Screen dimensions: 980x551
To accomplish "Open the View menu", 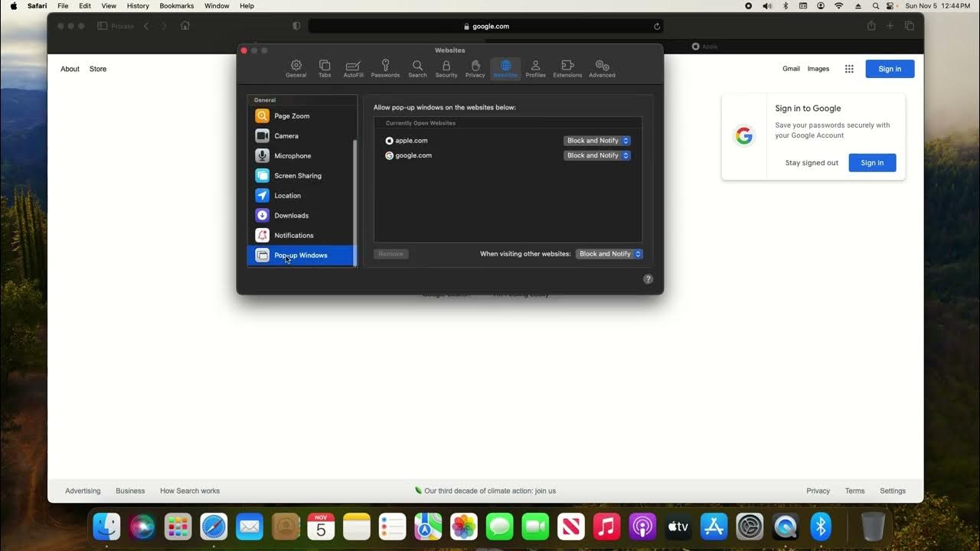I will coord(109,5).
